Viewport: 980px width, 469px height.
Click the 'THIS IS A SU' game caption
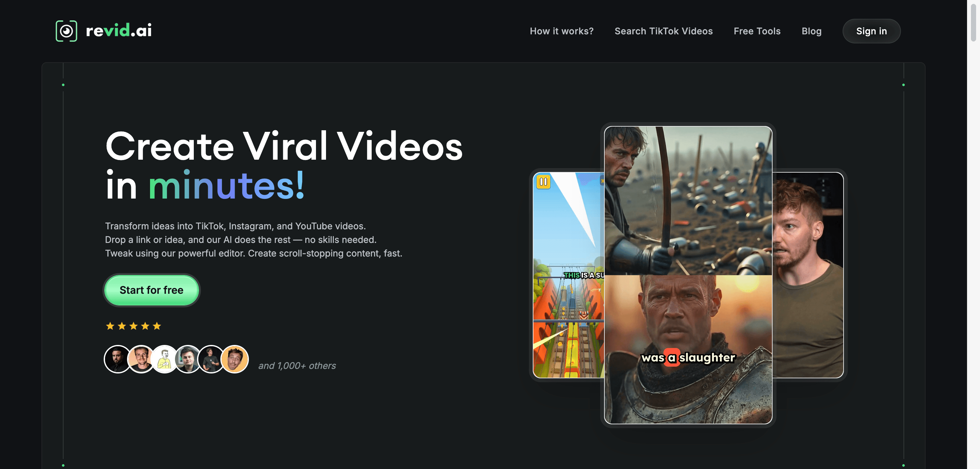[584, 275]
